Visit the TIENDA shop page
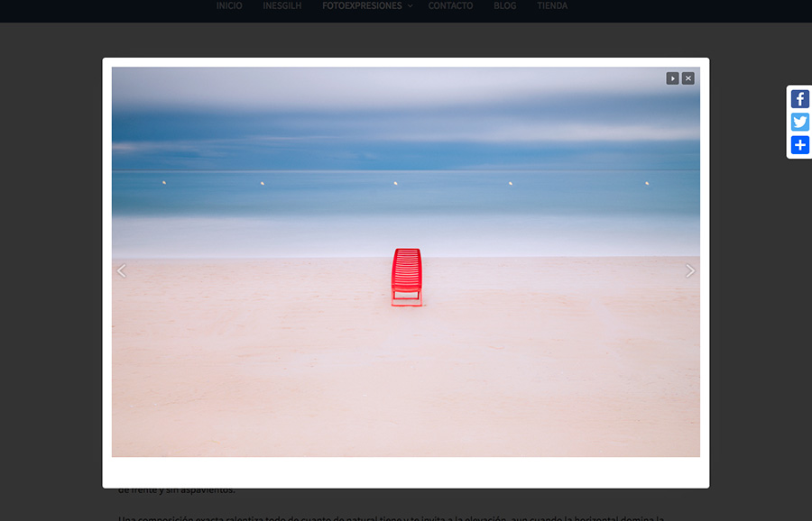 point(552,6)
